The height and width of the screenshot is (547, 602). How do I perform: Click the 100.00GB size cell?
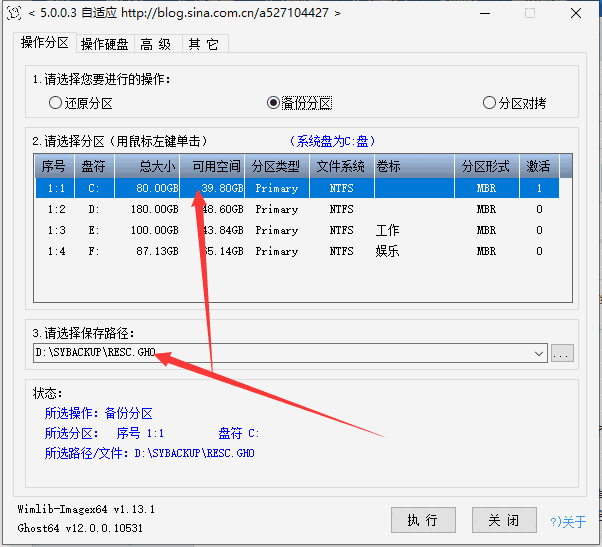[x=154, y=230]
